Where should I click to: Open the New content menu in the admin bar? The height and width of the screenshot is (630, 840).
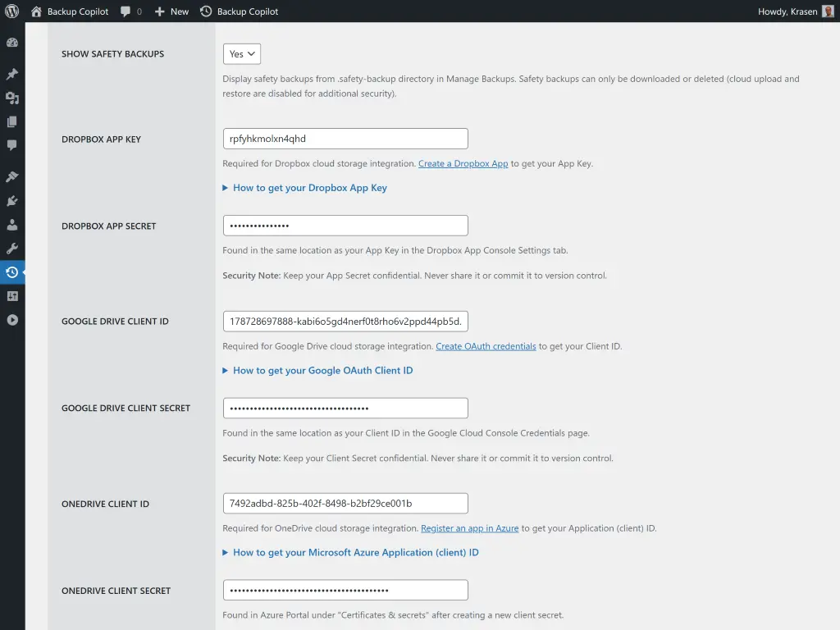[171, 11]
